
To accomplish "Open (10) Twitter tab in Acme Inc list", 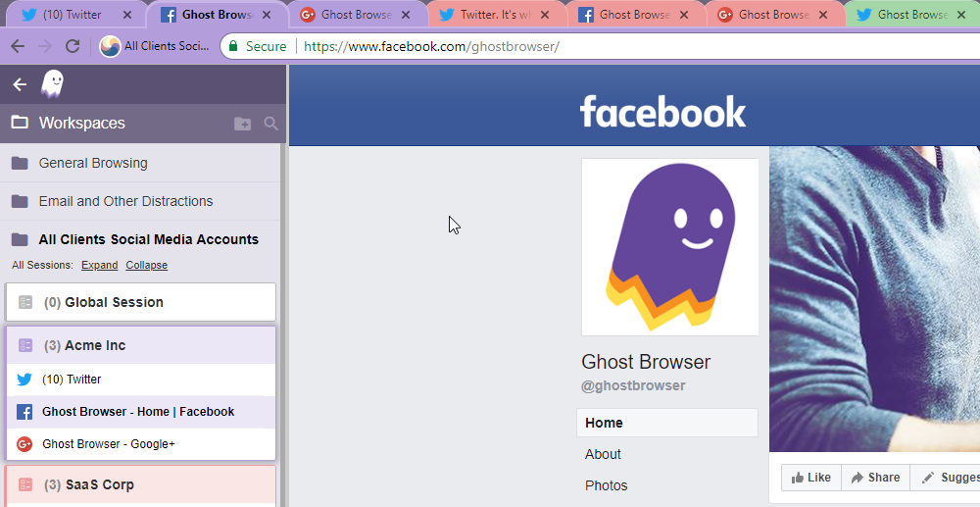I will [140, 380].
